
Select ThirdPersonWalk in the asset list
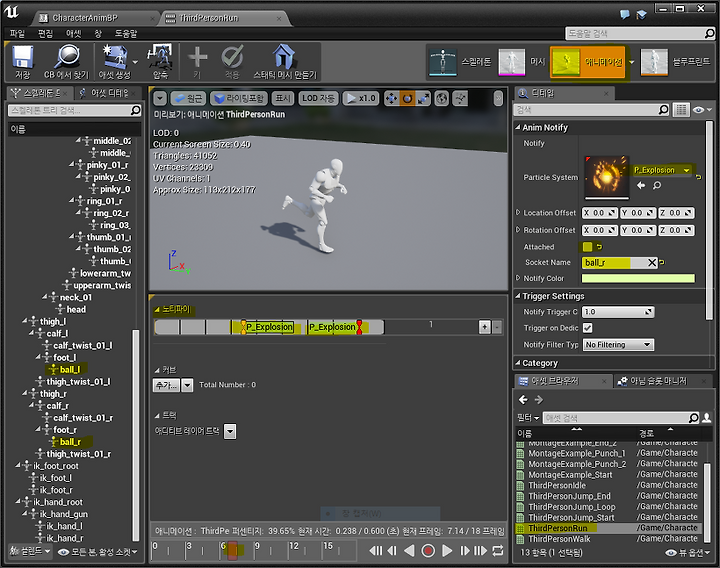559,539
